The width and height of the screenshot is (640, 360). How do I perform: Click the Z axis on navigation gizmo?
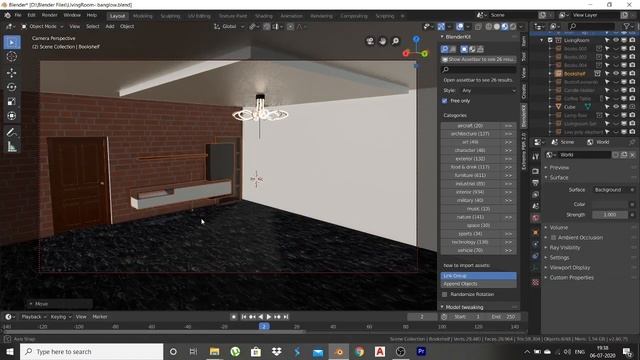[416, 39]
